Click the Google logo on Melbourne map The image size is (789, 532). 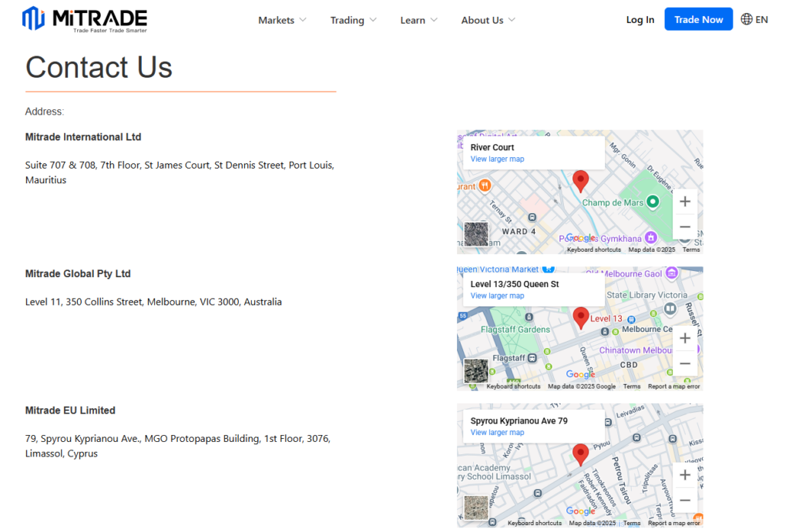pos(580,374)
